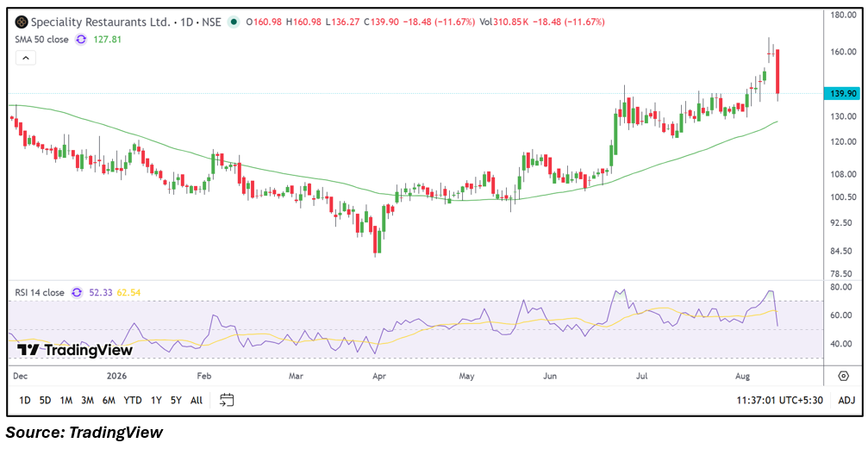Click the latest large red candlestick
The image size is (868, 449).
click(777, 72)
